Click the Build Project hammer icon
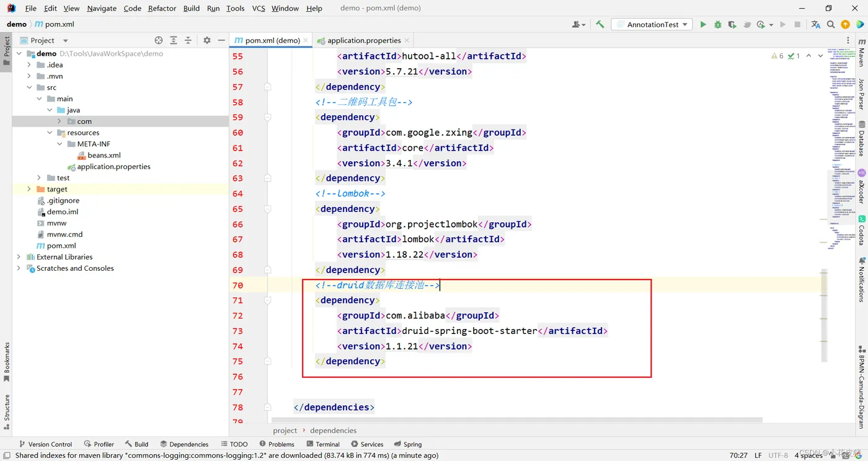 point(600,25)
